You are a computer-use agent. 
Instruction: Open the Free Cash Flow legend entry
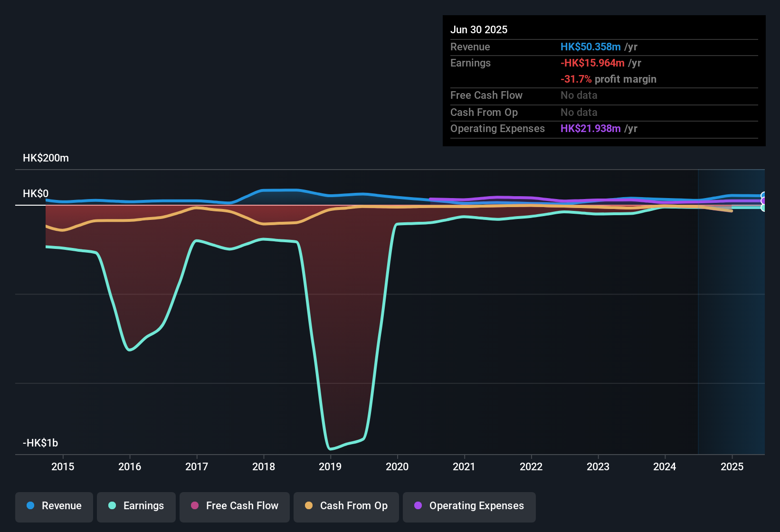click(234, 506)
